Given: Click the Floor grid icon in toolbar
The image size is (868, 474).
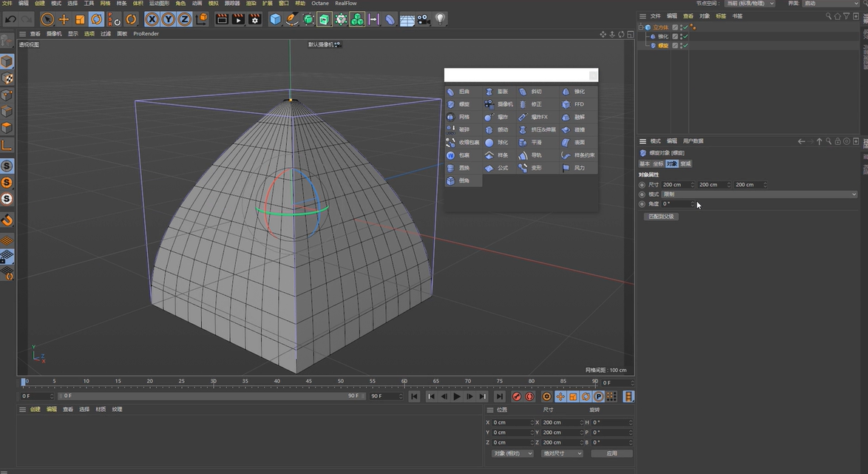Looking at the screenshot, I should point(407,19).
